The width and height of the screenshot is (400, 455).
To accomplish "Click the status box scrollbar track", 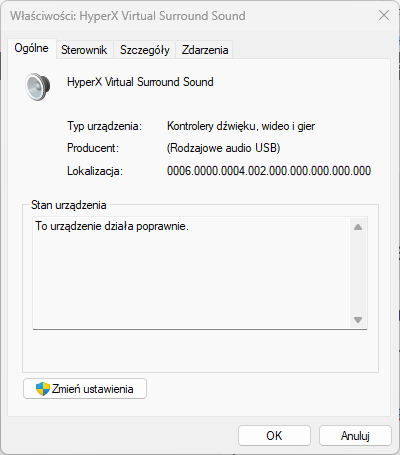I will pyautogui.click(x=358, y=273).
